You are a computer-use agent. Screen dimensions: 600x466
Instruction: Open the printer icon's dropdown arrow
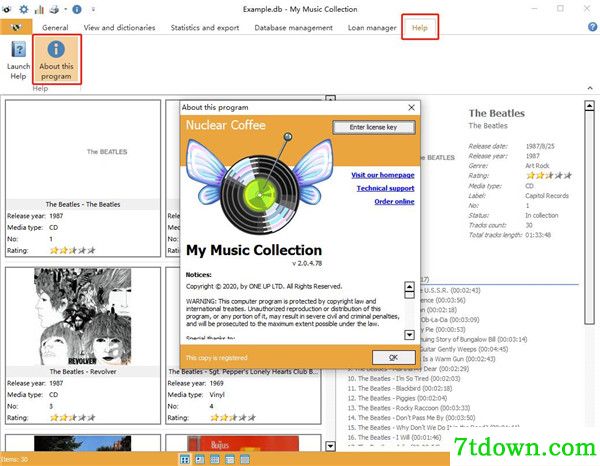(x=65, y=9)
